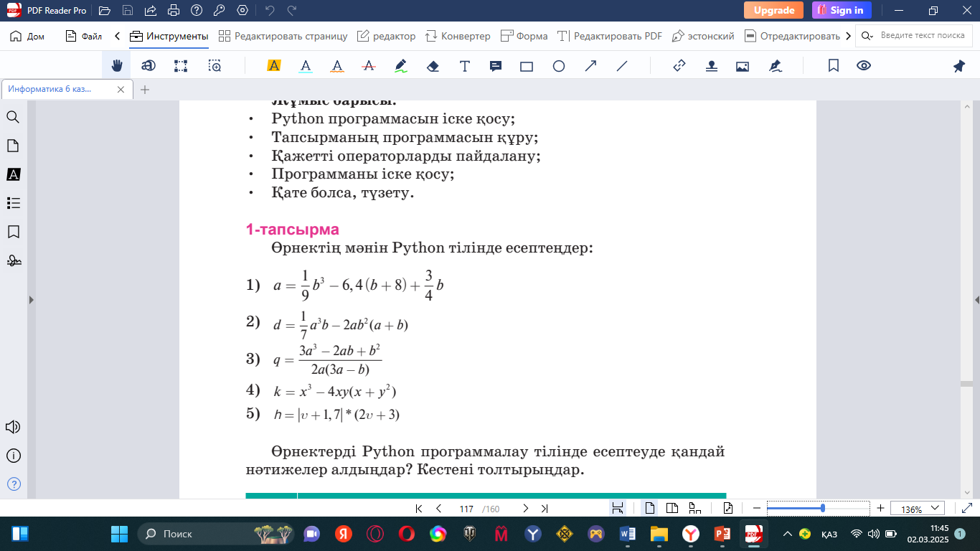Select the Line drawing tool

(x=622, y=66)
